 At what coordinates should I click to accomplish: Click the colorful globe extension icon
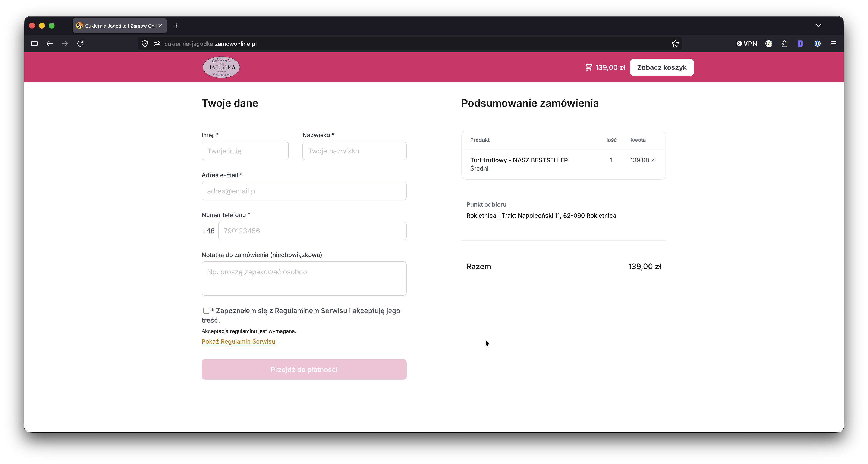click(769, 44)
